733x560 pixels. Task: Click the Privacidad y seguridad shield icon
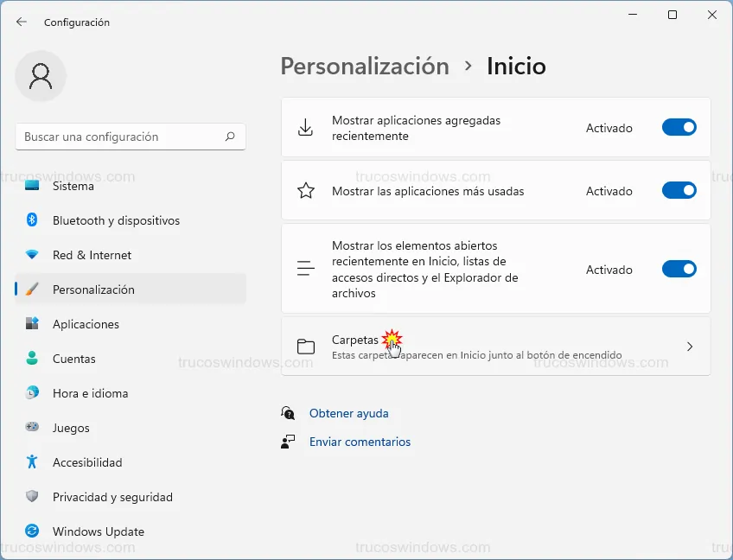click(32, 497)
